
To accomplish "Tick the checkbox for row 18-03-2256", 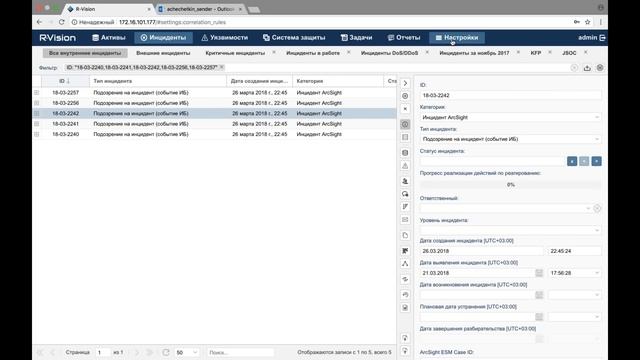I will pyautogui.click(x=37, y=103).
